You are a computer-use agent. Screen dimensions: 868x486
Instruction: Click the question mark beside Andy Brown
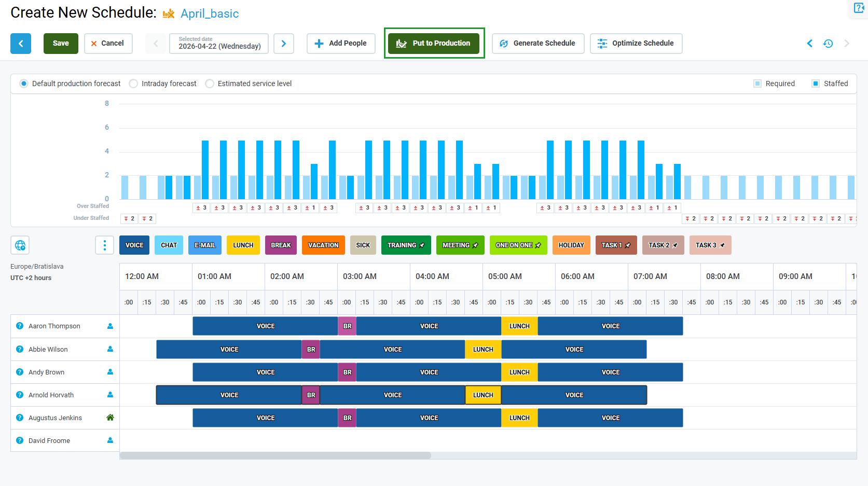coord(20,372)
